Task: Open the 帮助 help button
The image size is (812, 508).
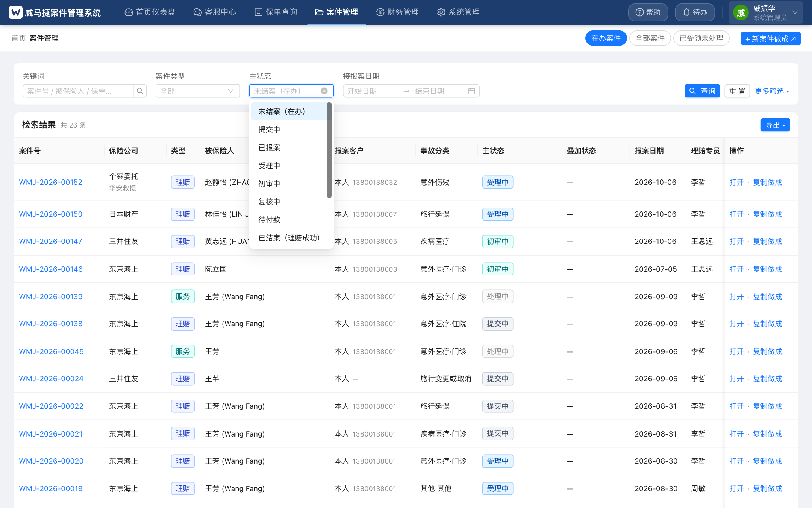Action: 648,12
